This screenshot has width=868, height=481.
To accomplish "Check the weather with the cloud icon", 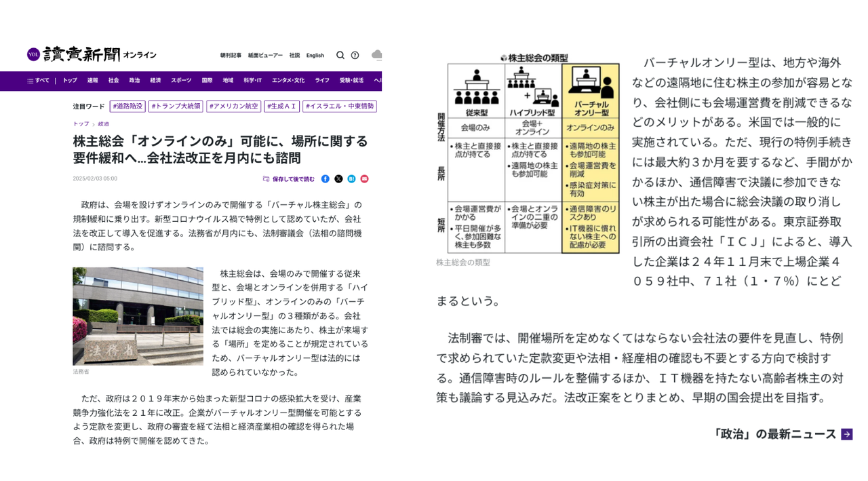I will (x=376, y=56).
